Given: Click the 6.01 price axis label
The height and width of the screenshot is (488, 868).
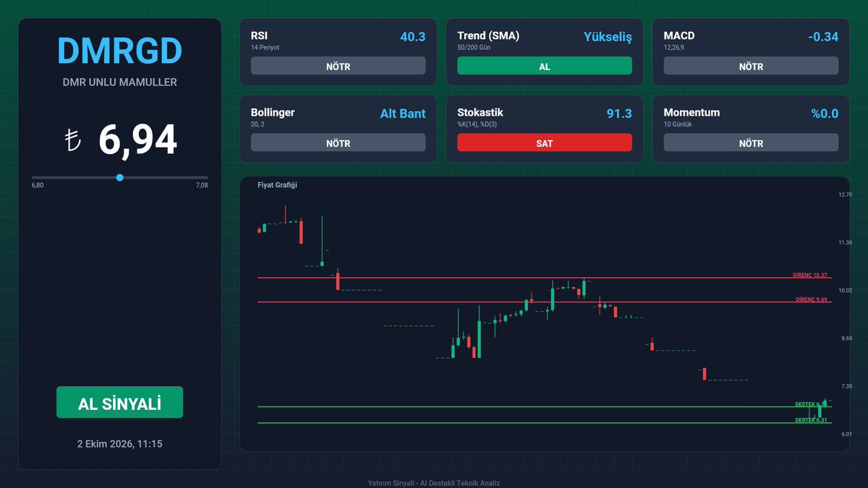Looking at the screenshot, I should 845,434.
